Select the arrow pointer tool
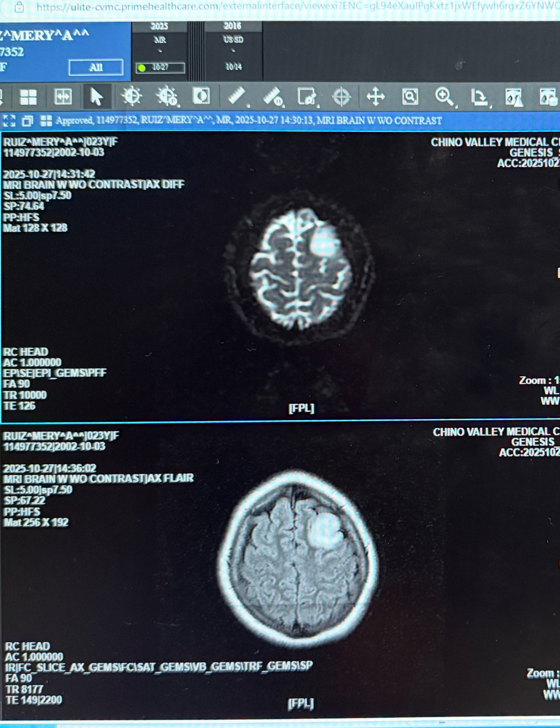 (96, 97)
